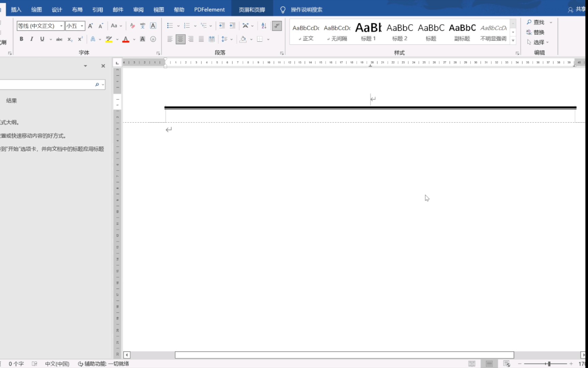Apply paragraph borders
The height and width of the screenshot is (368, 588).
[x=260, y=39]
